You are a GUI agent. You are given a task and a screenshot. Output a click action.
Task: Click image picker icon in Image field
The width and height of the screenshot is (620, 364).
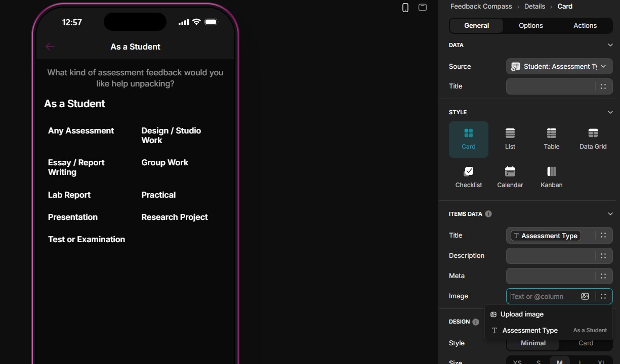(585, 296)
